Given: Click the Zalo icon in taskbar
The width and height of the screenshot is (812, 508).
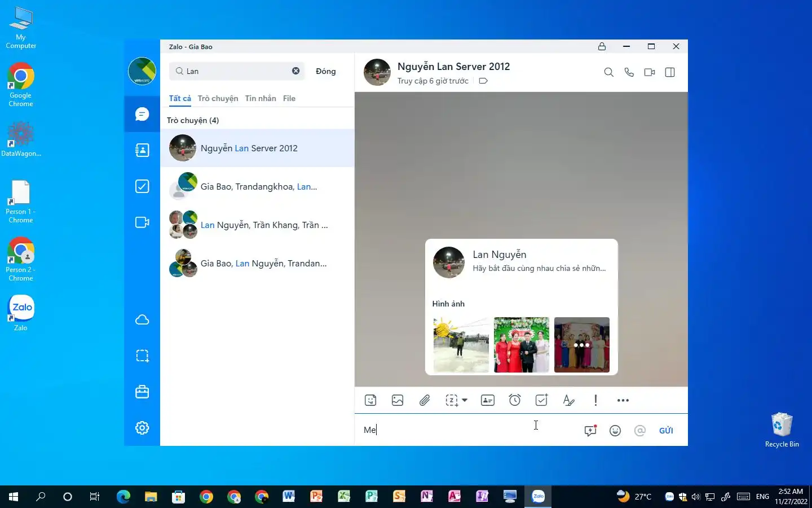Looking at the screenshot, I should tap(538, 497).
